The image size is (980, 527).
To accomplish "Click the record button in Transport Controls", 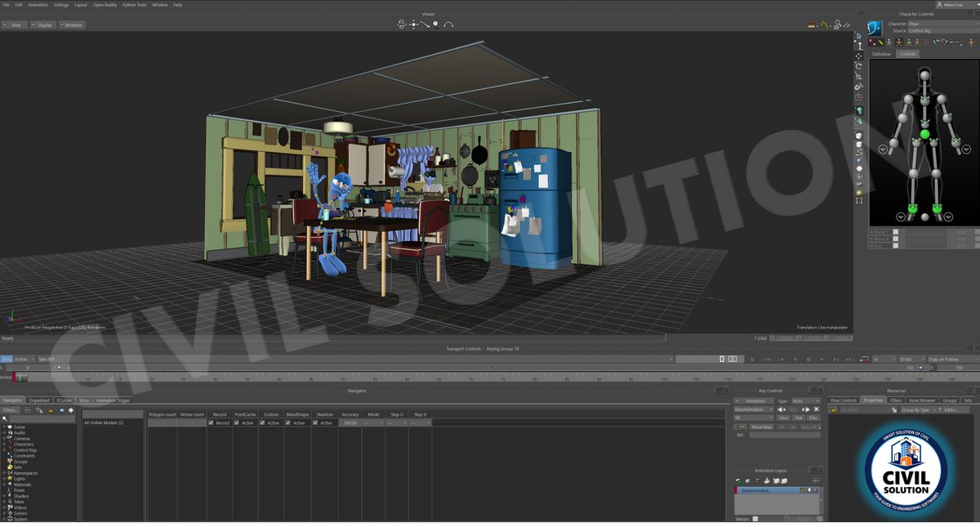I will (x=752, y=360).
